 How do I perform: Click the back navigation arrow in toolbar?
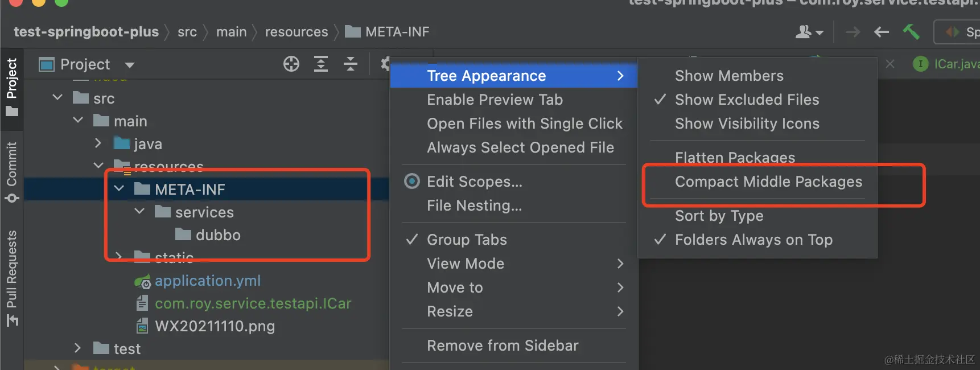(882, 32)
